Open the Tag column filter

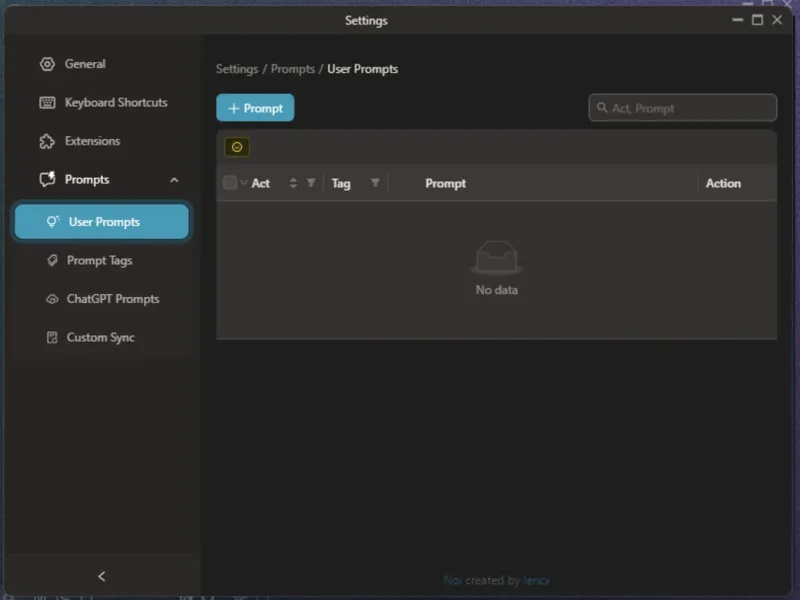(375, 183)
